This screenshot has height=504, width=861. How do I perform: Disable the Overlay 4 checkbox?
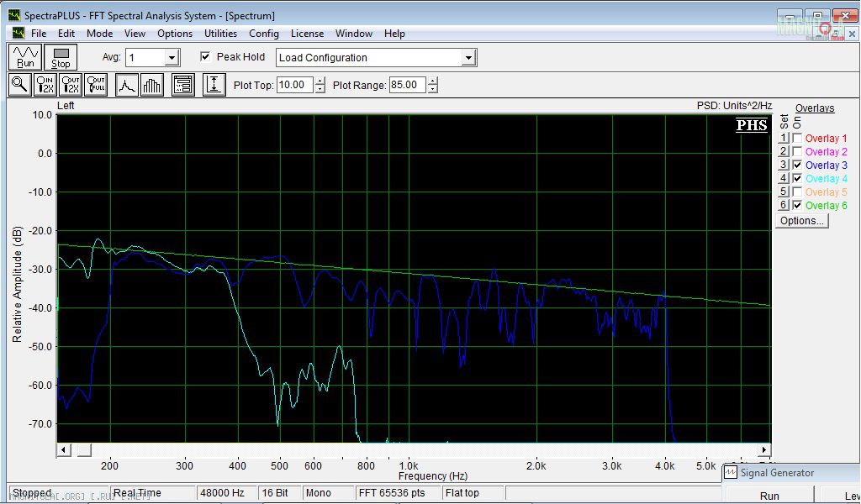pyautogui.click(x=797, y=179)
